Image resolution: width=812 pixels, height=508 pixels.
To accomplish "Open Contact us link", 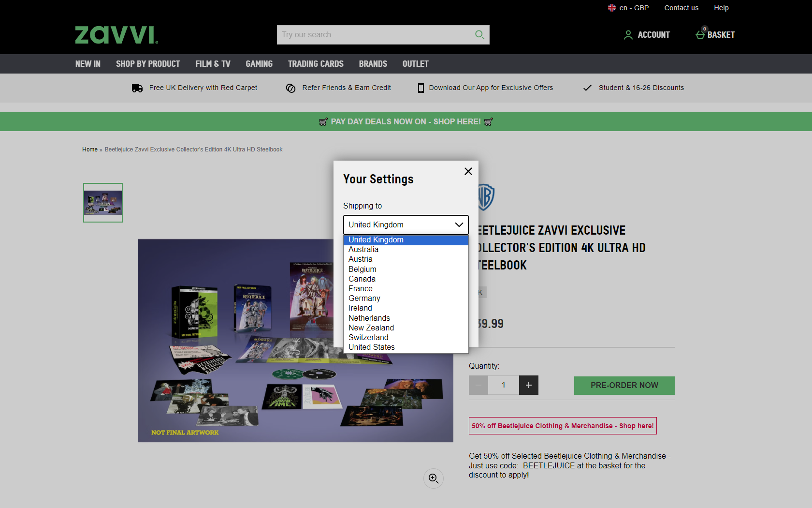I will tap(681, 8).
